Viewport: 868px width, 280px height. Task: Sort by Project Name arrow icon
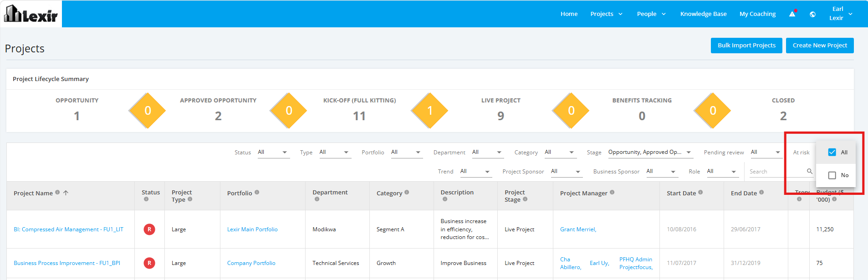pyautogui.click(x=66, y=193)
